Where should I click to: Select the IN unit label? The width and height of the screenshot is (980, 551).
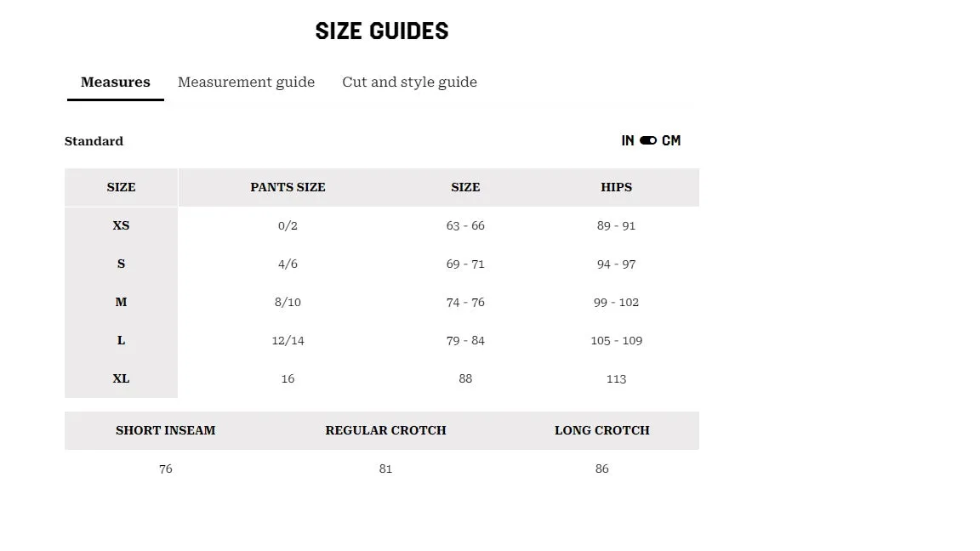click(628, 140)
